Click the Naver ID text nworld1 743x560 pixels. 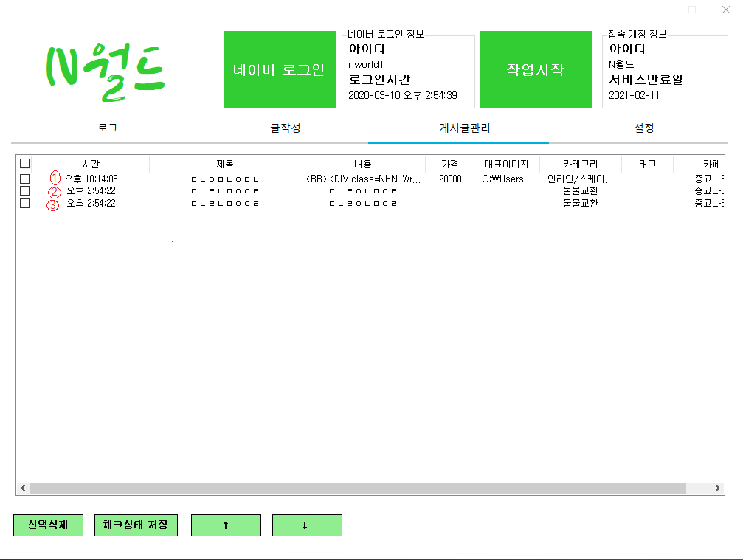(366, 64)
